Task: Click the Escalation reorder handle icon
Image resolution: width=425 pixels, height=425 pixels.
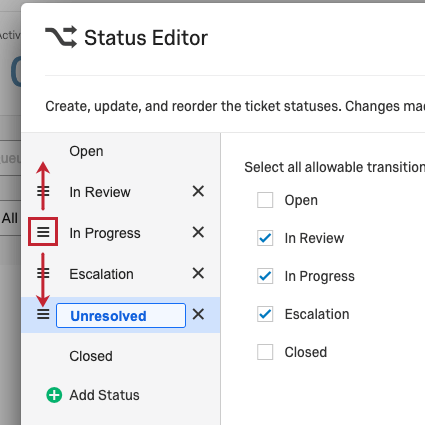Action: pyautogui.click(x=43, y=273)
